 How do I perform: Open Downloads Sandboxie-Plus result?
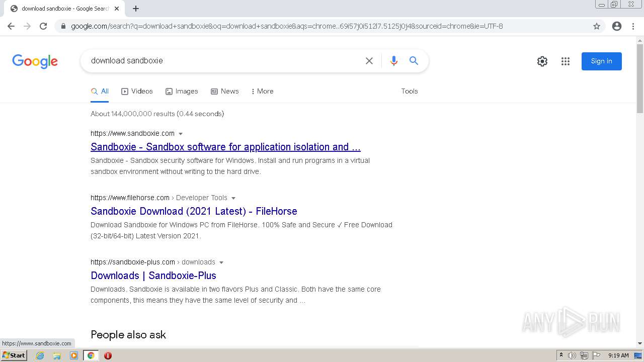point(153,276)
